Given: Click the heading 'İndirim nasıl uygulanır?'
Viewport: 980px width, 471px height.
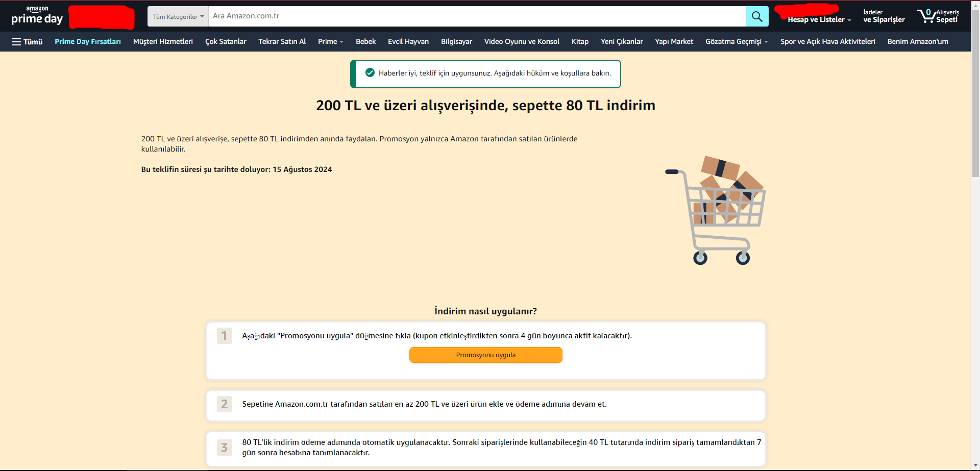Looking at the screenshot, I should click(x=486, y=311).
